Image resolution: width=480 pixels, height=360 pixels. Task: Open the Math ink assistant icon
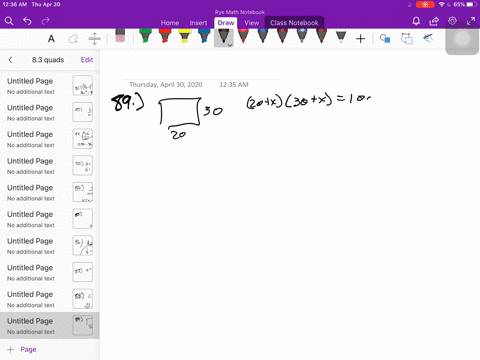click(x=428, y=38)
